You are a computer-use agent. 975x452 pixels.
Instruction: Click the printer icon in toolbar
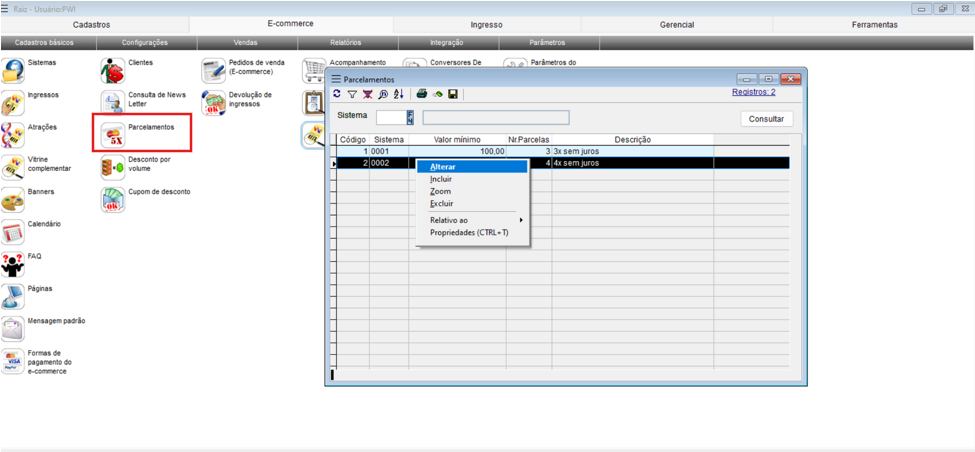pyautogui.click(x=422, y=94)
